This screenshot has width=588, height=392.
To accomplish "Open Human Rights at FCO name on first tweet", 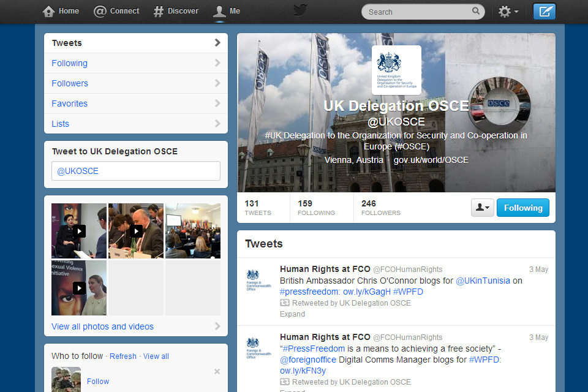I will point(325,269).
